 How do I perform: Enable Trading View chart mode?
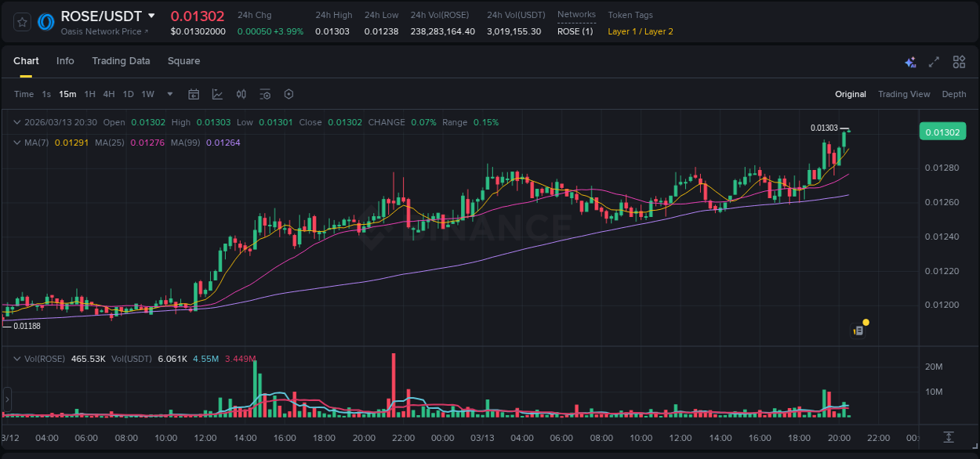904,94
